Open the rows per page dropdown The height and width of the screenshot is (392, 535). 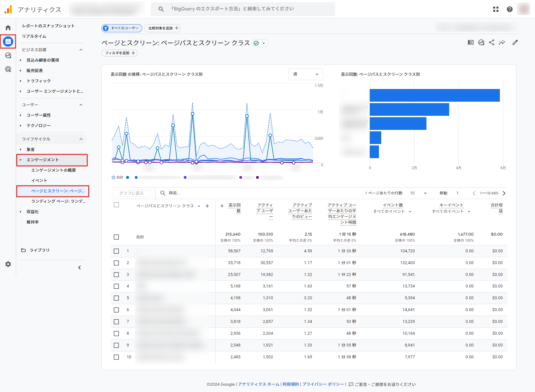coord(418,193)
